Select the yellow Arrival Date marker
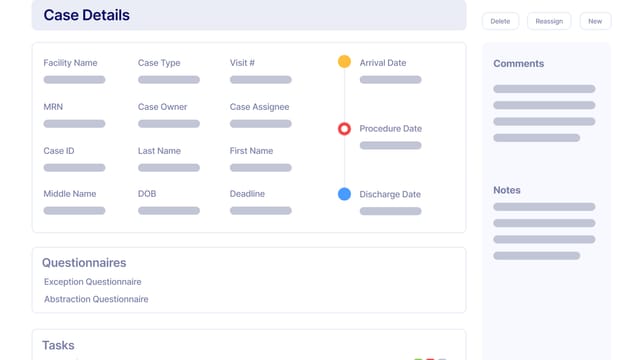Image resolution: width=640 pixels, height=360 pixels. pyautogui.click(x=344, y=62)
